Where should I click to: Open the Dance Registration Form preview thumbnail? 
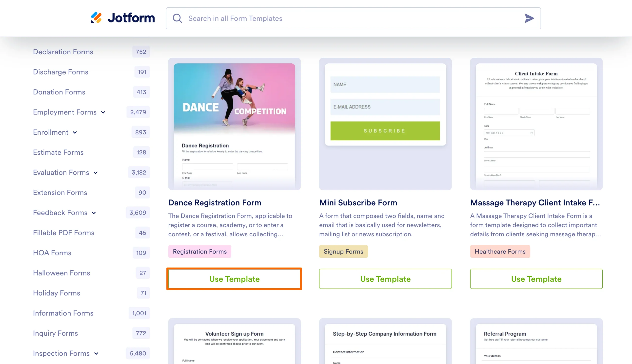(234, 124)
